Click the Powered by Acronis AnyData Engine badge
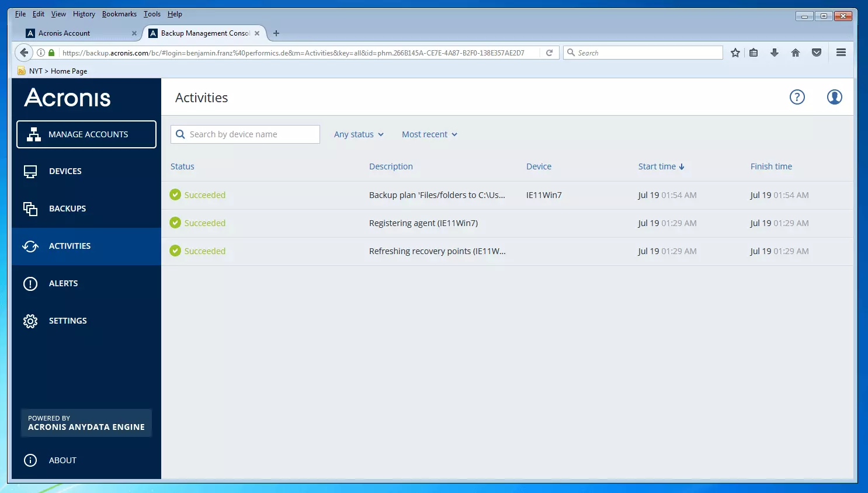The image size is (868, 493). pos(86,423)
